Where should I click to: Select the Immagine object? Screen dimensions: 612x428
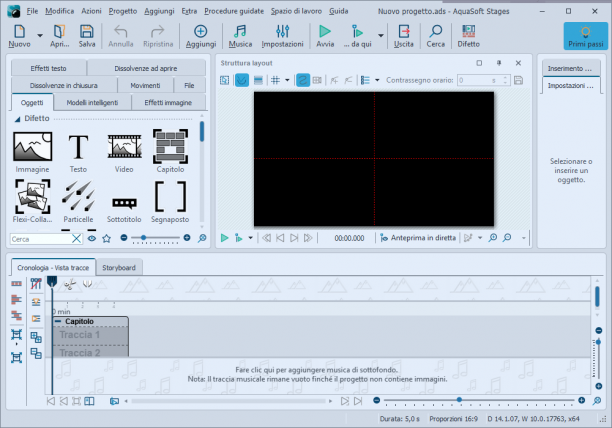pyautogui.click(x=32, y=152)
